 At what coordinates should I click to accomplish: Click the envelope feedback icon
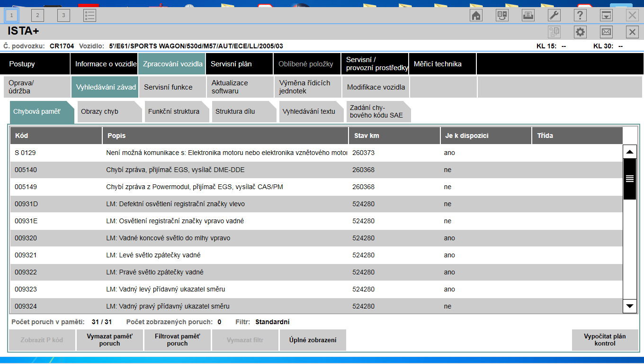pos(606,32)
